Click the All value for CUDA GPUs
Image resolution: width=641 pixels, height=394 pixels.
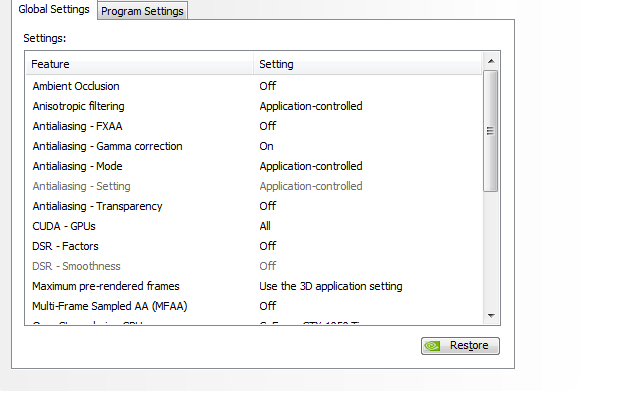[x=265, y=226]
